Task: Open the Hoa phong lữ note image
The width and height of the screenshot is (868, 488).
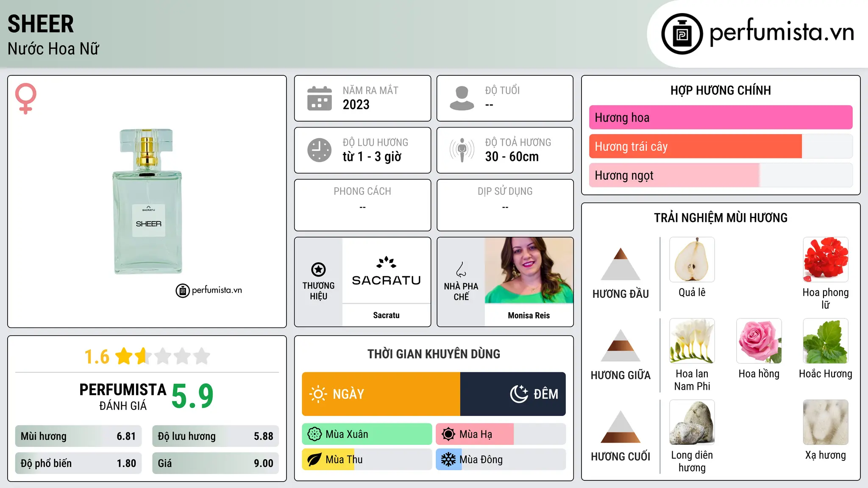Action: pyautogui.click(x=826, y=260)
